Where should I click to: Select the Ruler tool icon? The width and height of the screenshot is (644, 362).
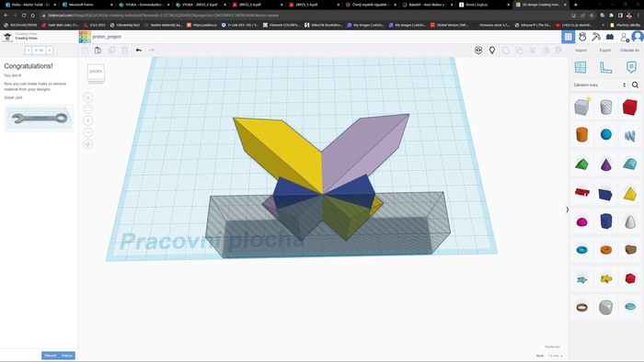[x=605, y=67]
